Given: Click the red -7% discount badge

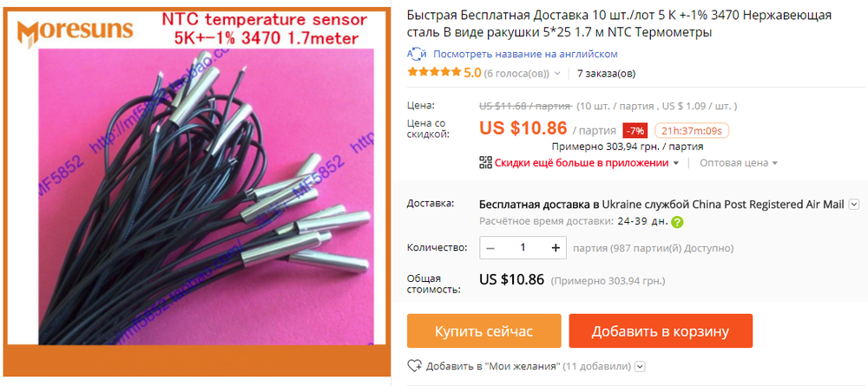Looking at the screenshot, I should coord(635,131).
